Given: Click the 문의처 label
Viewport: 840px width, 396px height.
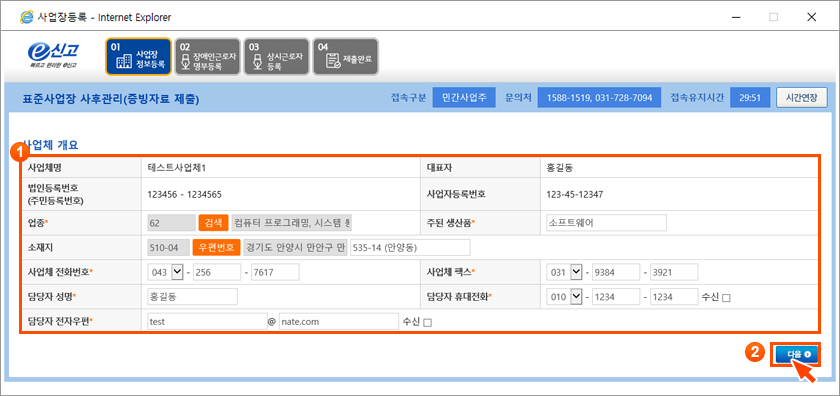Looking at the screenshot, I should click(517, 98).
